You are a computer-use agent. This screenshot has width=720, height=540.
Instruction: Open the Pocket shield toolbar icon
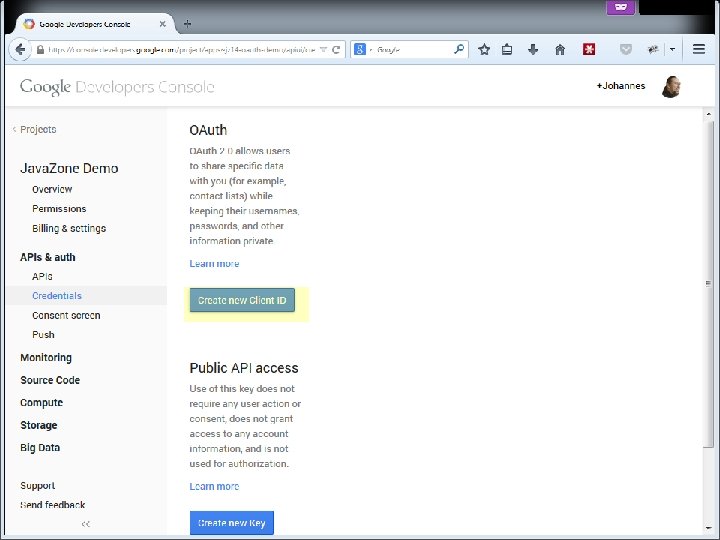click(625, 49)
